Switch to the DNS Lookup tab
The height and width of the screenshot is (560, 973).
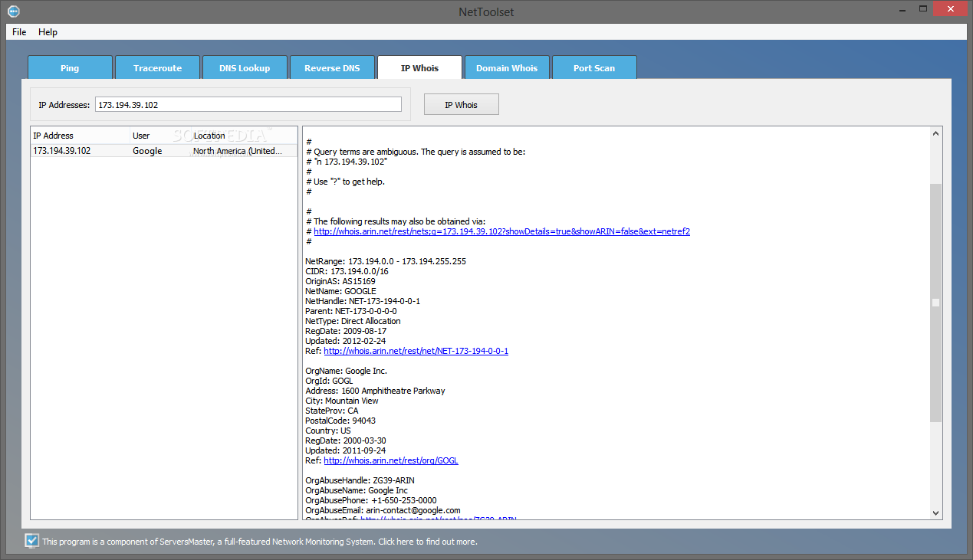(x=245, y=67)
